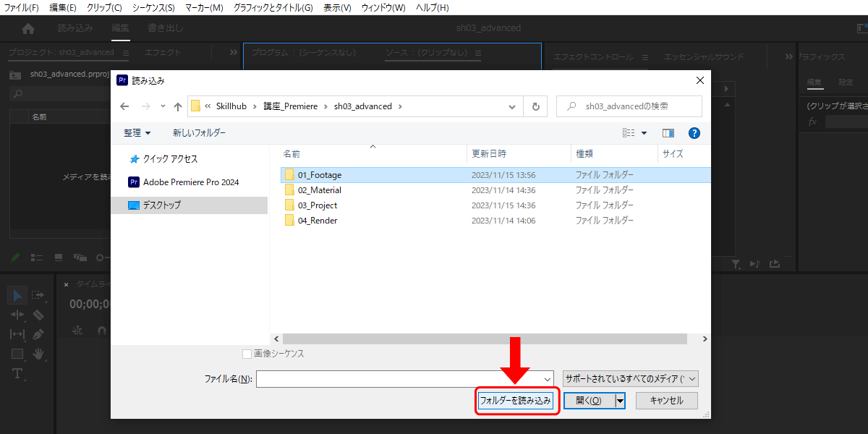The height and width of the screenshot is (434, 868).
Task: Open the 編集(E) menu
Action: click(63, 7)
